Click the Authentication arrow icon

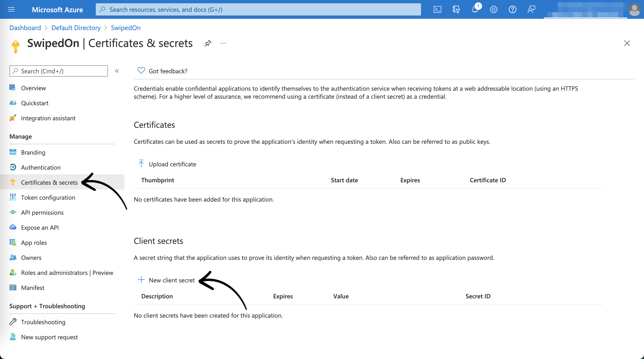[13, 167]
